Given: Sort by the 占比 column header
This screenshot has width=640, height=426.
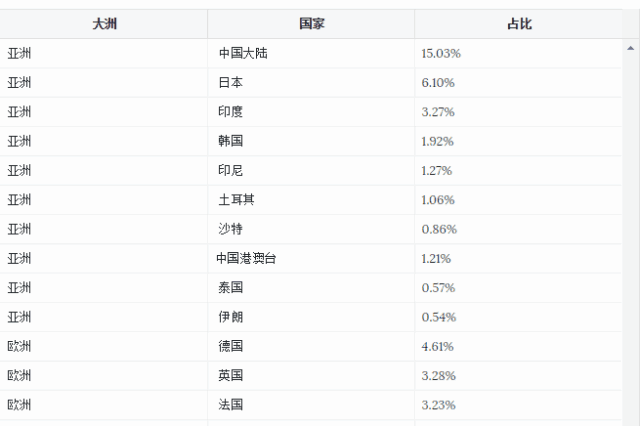Looking at the screenshot, I should coord(519,24).
